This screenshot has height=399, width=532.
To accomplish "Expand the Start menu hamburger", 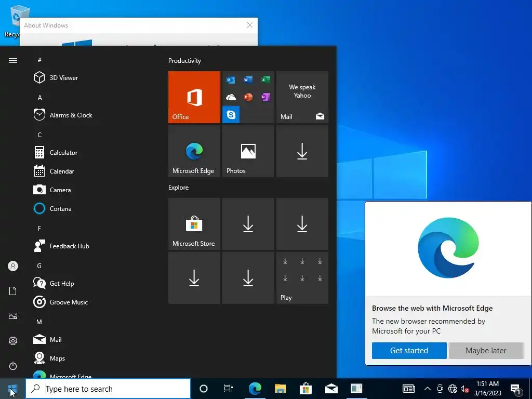I will coord(13,60).
